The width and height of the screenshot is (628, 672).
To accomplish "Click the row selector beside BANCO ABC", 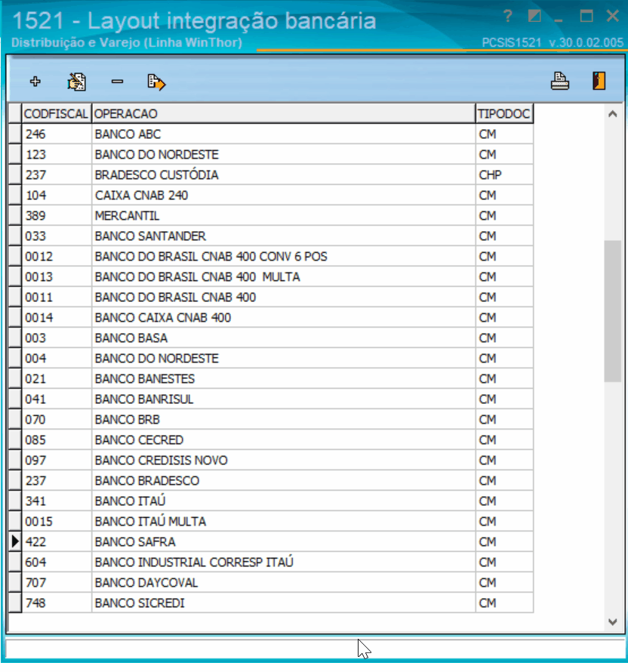I will [15, 134].
